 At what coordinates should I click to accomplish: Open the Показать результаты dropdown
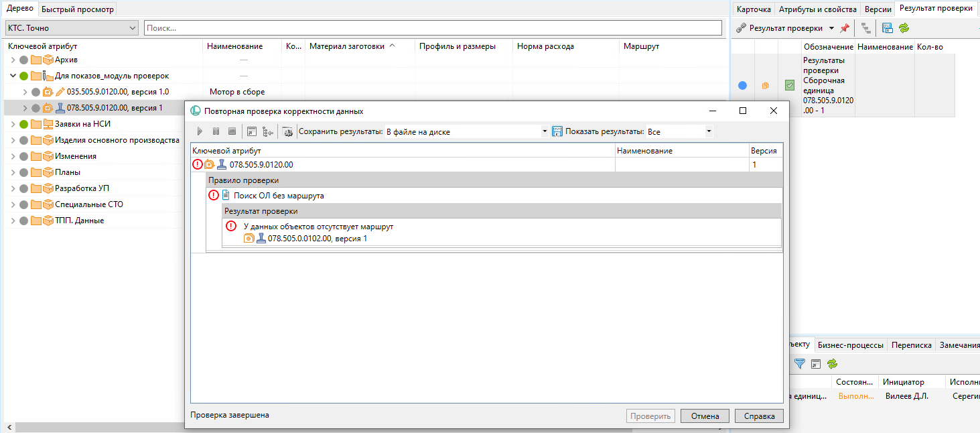coord(709,132)
